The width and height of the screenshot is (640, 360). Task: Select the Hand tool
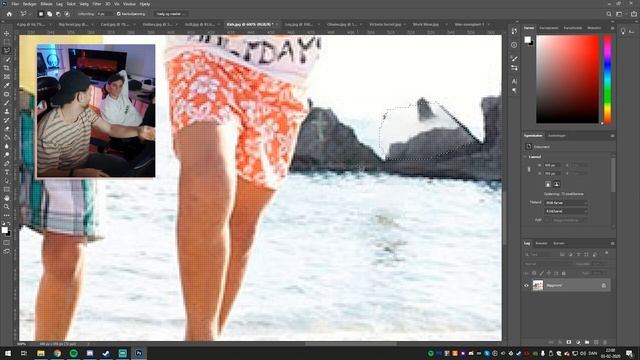click(7, 198)
